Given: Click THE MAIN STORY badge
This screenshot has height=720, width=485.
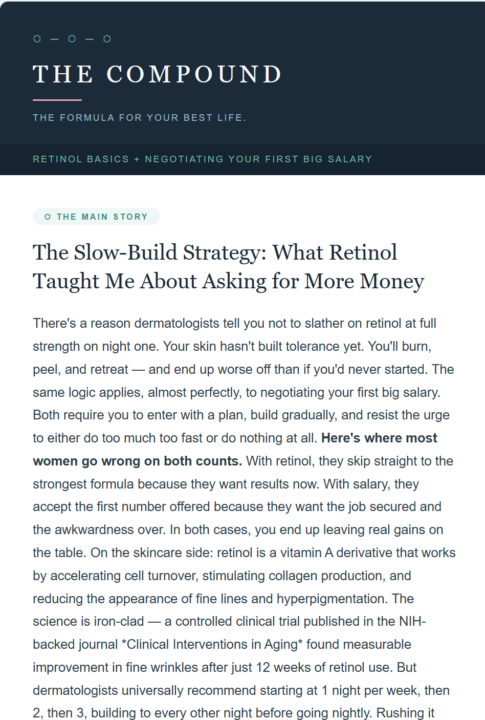Looking at the screenshot, I should tap(96, 217).
